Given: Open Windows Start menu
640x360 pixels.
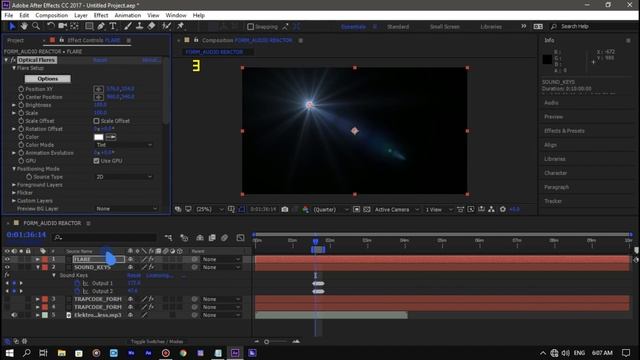Looking at the screenshot, I should pos(9,353).
